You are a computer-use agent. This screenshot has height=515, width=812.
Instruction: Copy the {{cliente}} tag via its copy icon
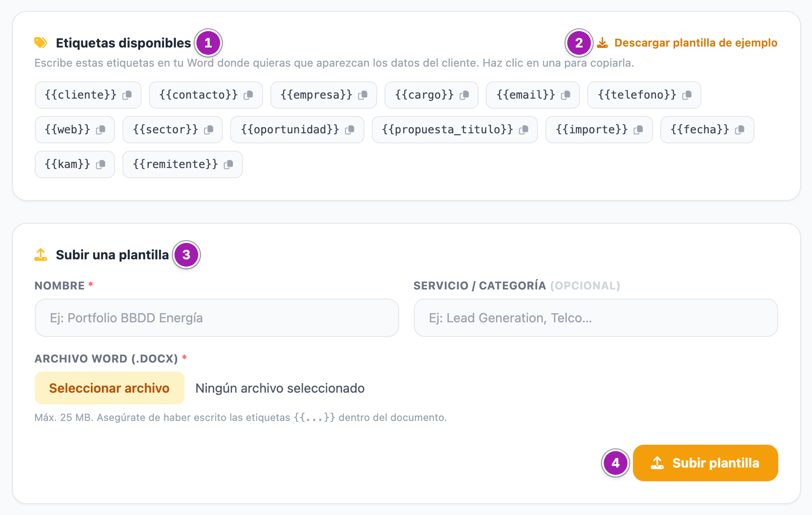click(x=127, y=95)
